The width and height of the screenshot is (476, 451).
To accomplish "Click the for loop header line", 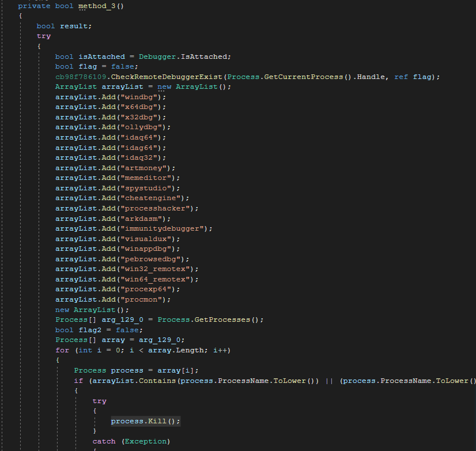I will pos(143,351).
